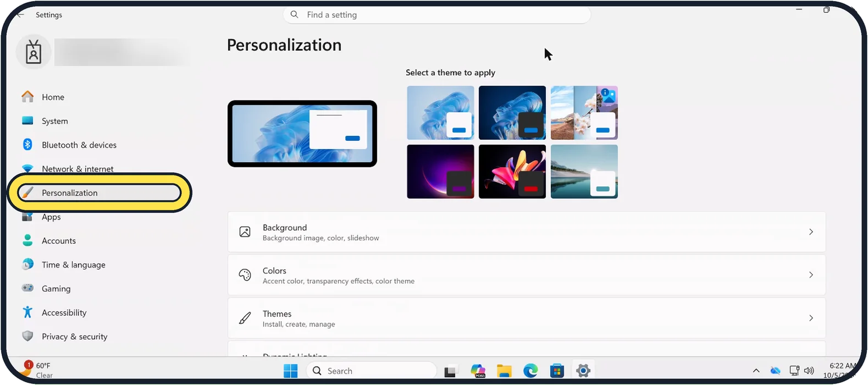
Task: Click the taskbar Search box
Action: click(x=371, y=371)
